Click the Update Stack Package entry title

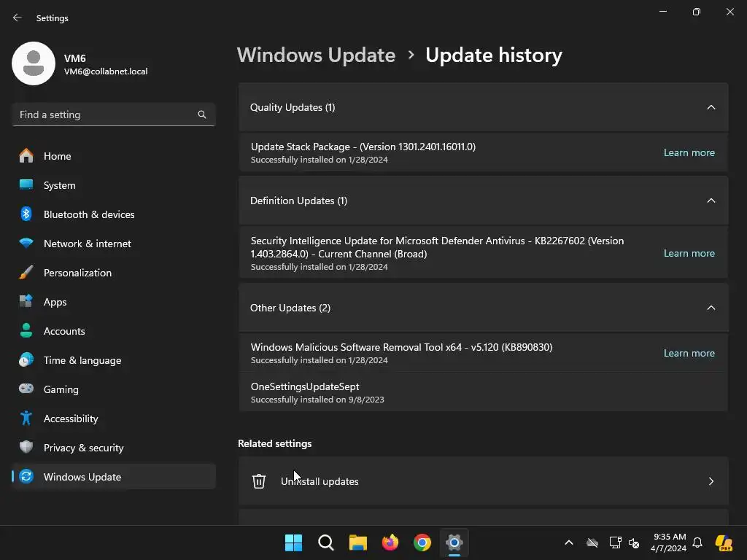coord(363,147)
